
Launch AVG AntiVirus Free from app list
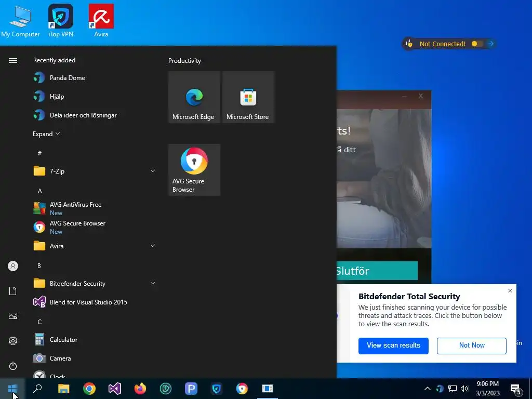[95, 208]
